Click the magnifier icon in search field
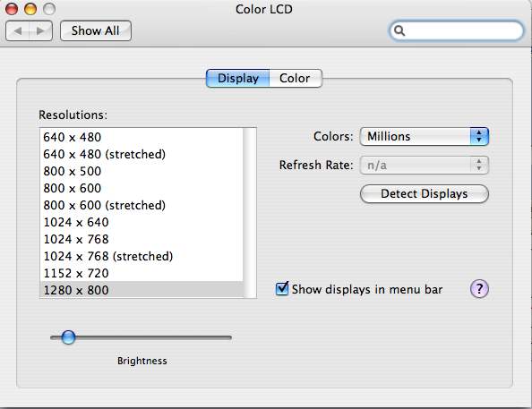This screenshot has width=532, height=409. coord(399,30)
